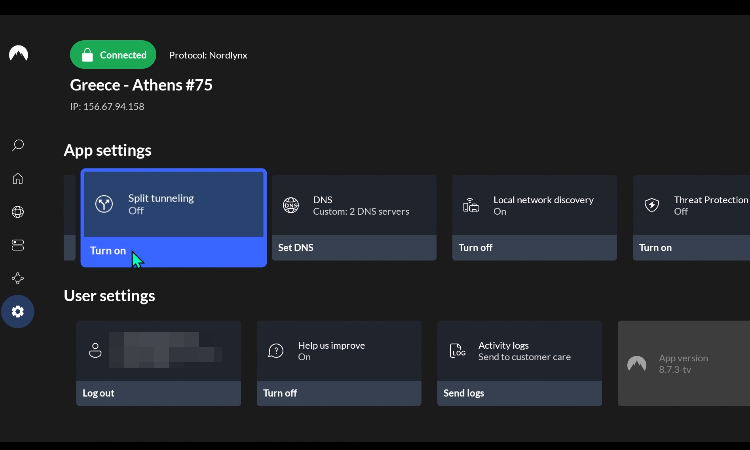
Task: Click the Local network discovery icon
Action: click(471, 205)
